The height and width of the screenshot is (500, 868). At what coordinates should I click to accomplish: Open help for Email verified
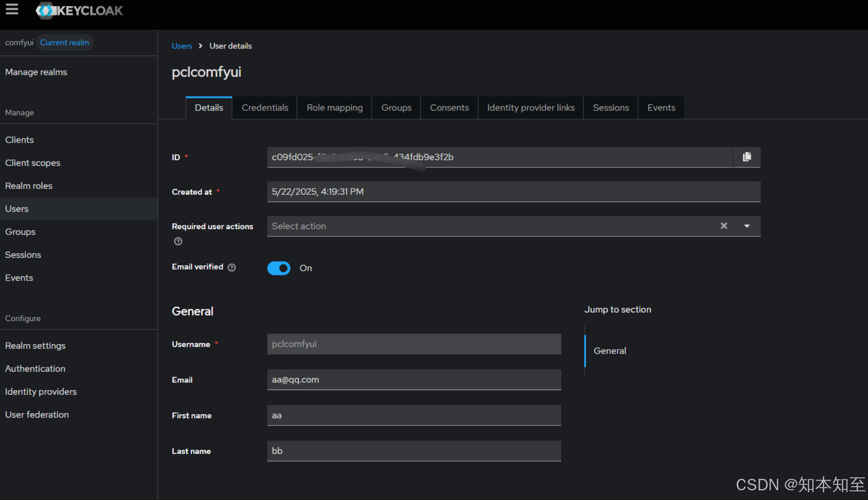point(232,267)
